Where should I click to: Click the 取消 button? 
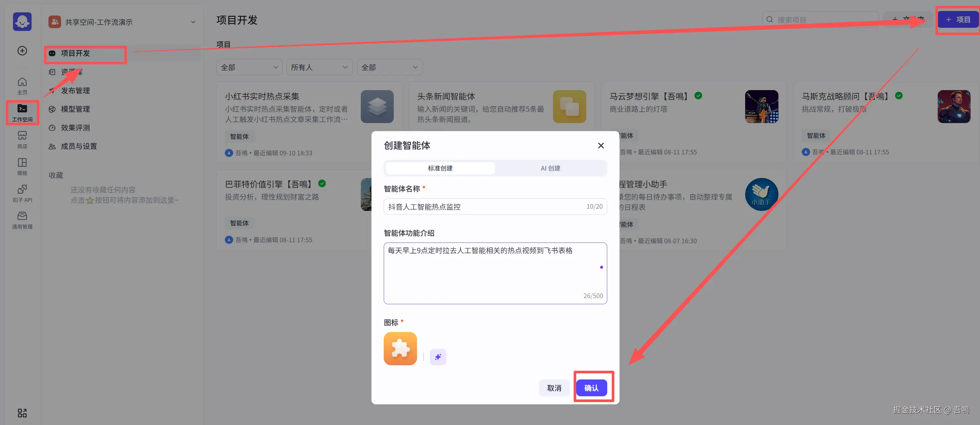coord(554,388)
